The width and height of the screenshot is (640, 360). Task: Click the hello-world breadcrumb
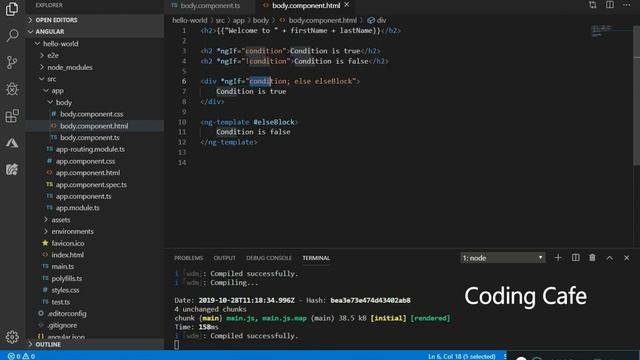(189, 20)
